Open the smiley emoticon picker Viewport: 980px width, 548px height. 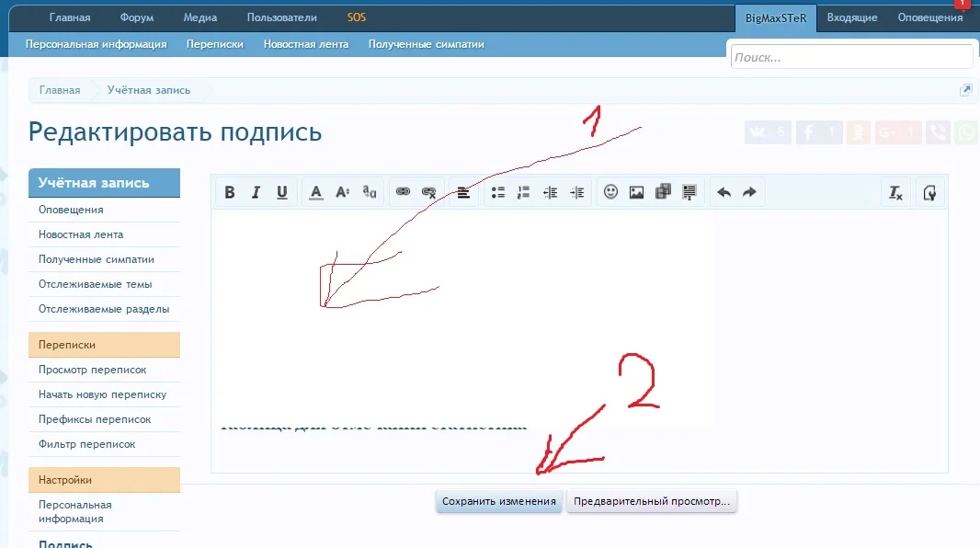tap(610, 192)
